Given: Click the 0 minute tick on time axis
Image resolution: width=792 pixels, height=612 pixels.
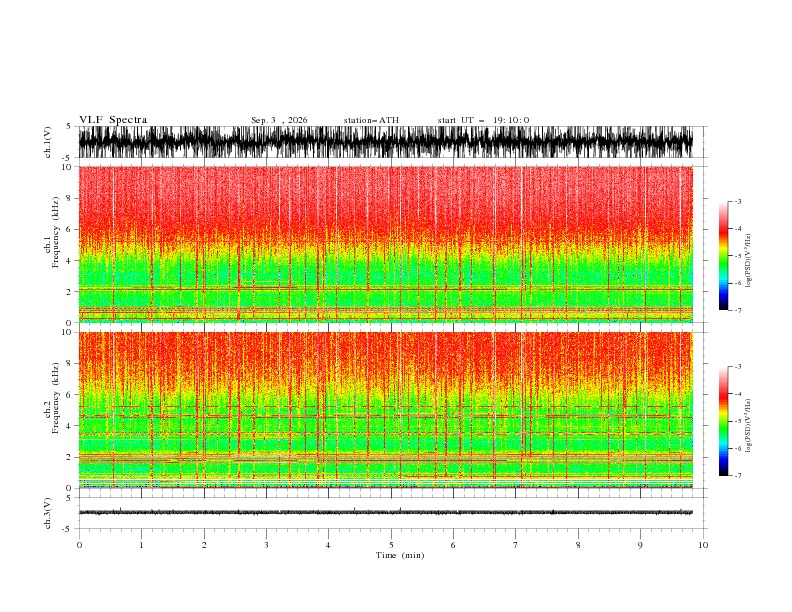Looking at the screenshot, I should point(79,545).
